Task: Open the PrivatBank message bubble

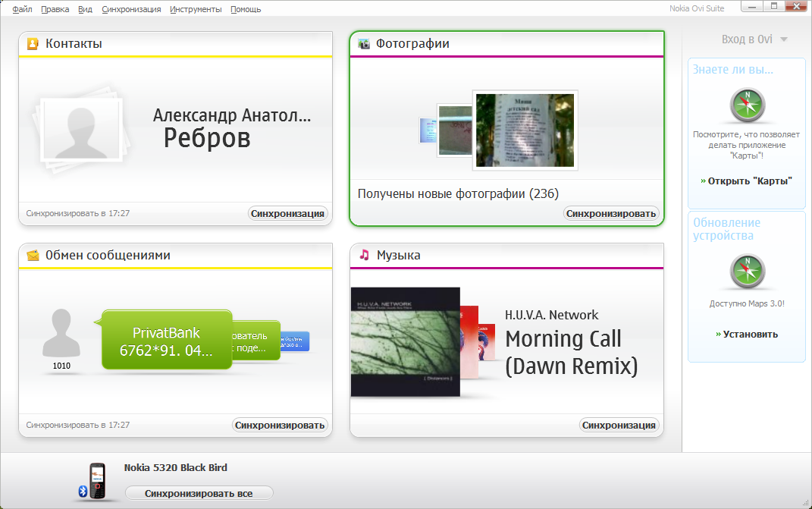Action: click(167, 341)
